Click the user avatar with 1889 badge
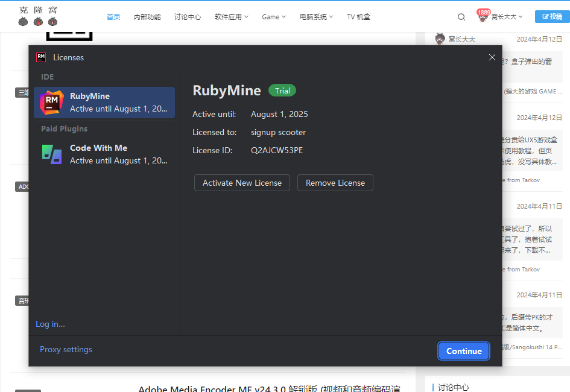 tap(483, 16)
